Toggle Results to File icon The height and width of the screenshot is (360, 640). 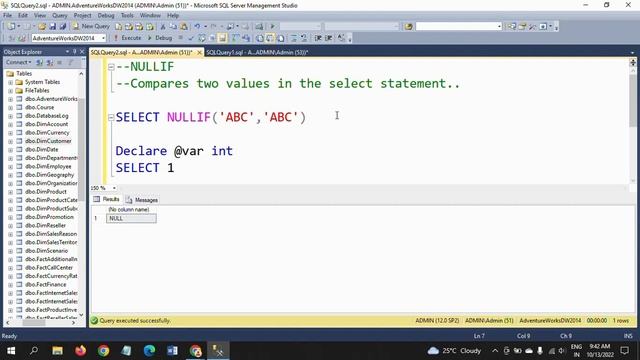[281, 38]
